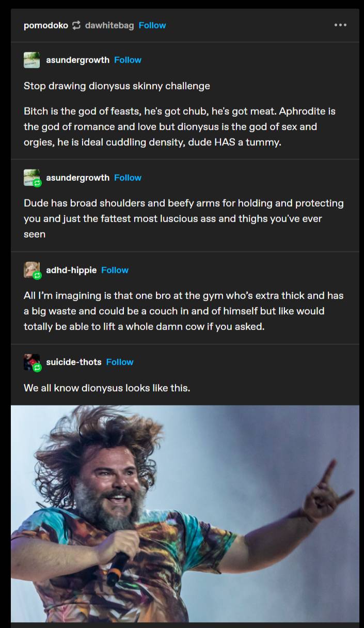Open first asundergrowth avatar
The width and height of the screenshot is (364, 628).
coord(31,60)
